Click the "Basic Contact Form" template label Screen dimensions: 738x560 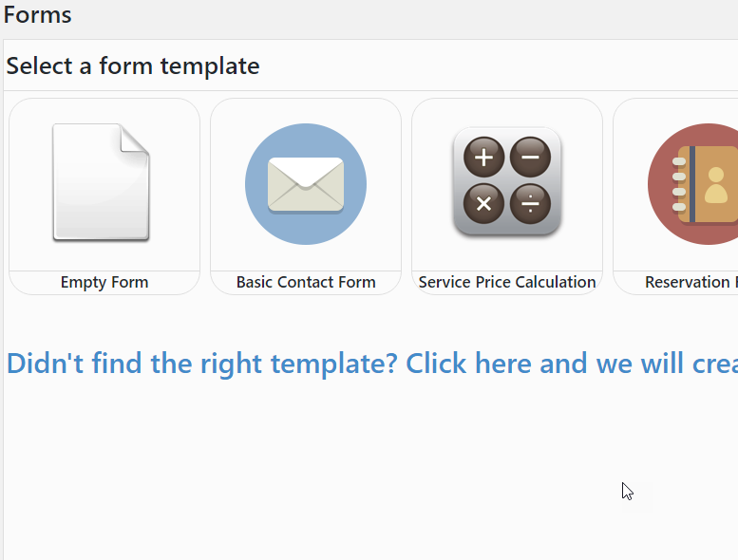point(306,282)
